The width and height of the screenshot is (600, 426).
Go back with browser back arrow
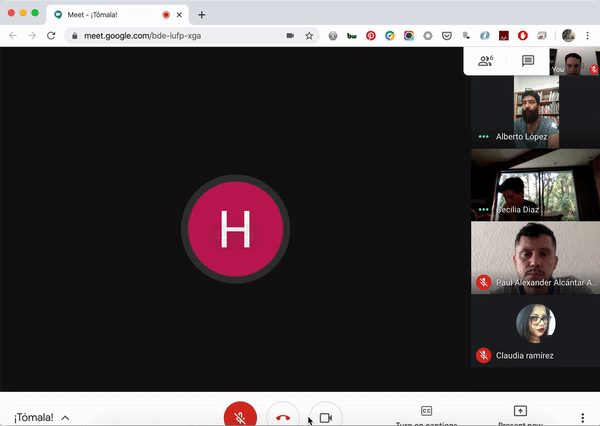[13, 36]
